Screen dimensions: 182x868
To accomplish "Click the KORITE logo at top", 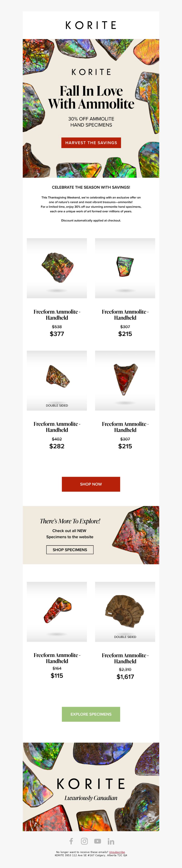I will click(91, 25).
